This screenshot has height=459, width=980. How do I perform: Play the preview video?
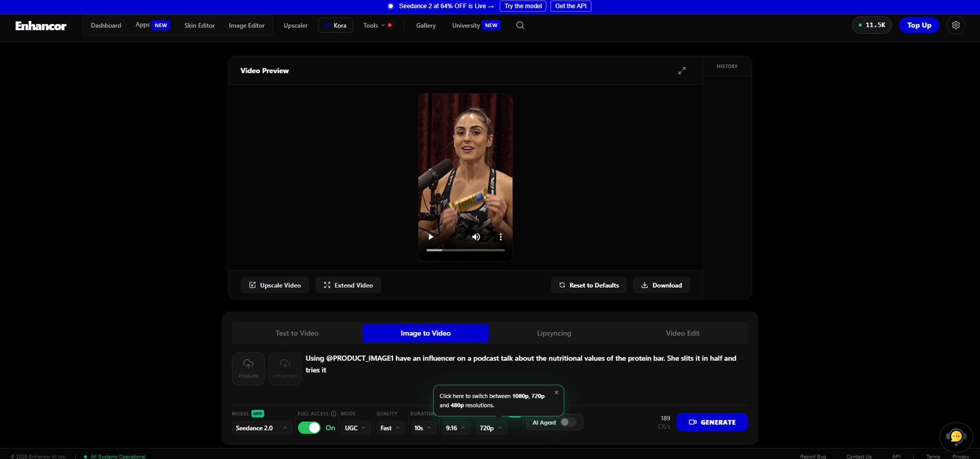click(431, 237)
